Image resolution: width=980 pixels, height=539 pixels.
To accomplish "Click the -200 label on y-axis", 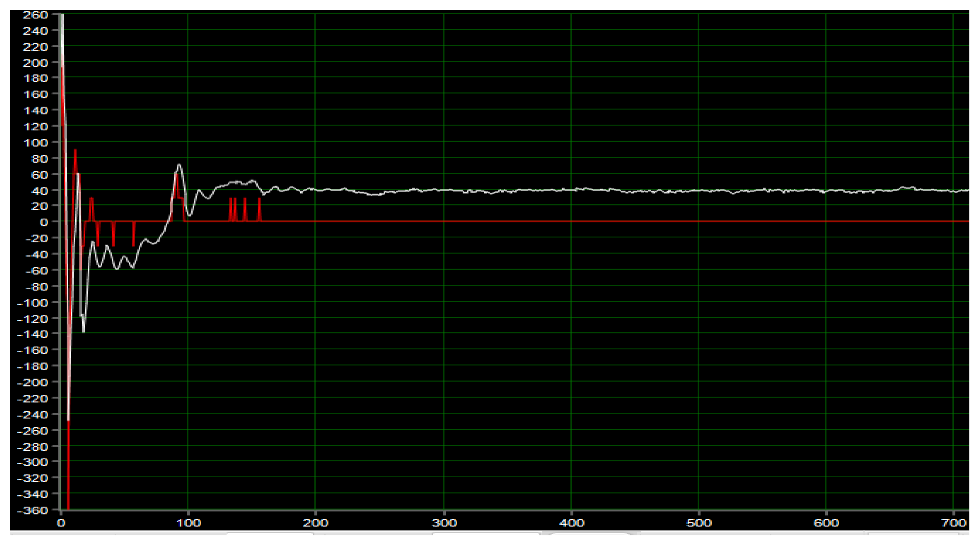I will coord(32,382).
